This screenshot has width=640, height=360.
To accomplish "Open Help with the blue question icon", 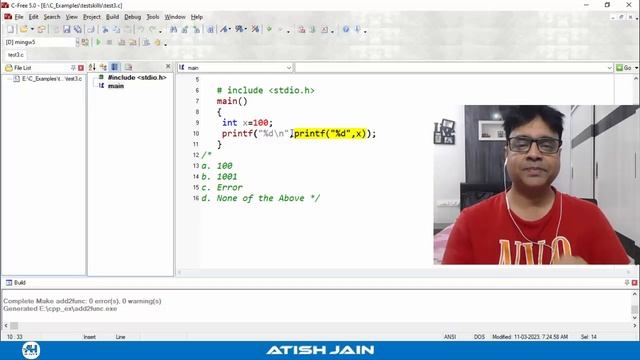I will pos(346,29).
